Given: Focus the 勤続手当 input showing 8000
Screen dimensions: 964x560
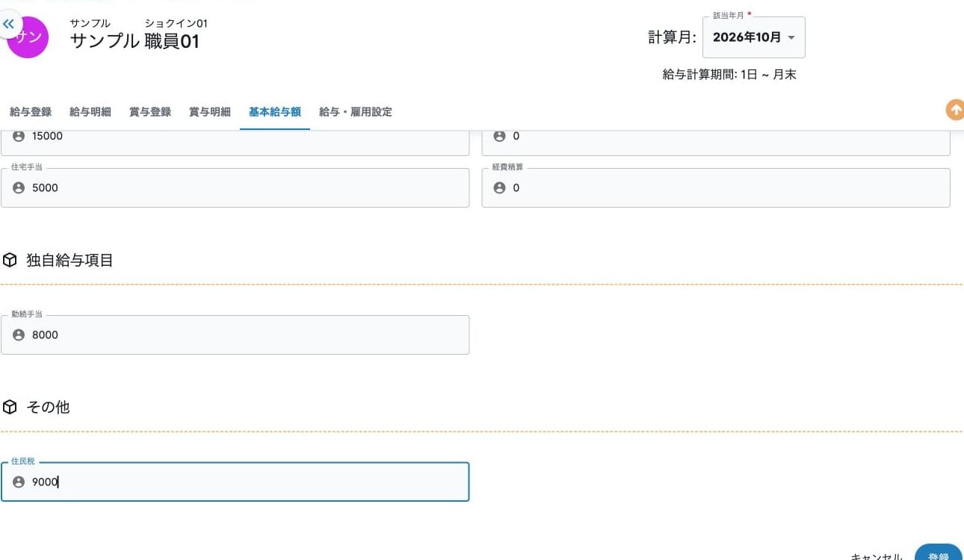Looking at the screenshot, I should [235, 335].
